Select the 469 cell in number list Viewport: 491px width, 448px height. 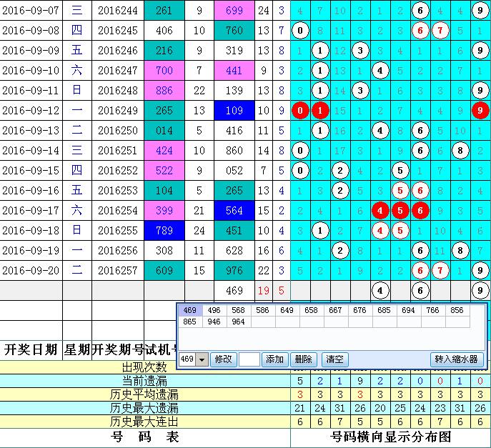tap(190, 311)
